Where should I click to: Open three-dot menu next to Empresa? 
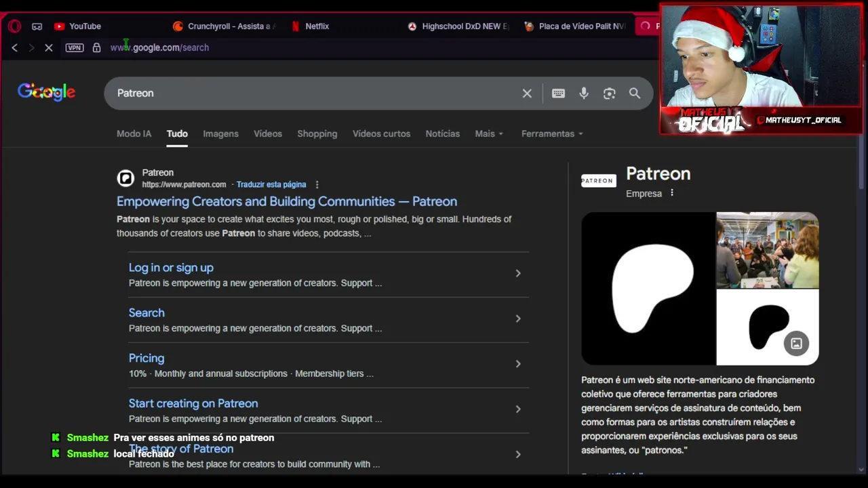click(x=672, y=193)
